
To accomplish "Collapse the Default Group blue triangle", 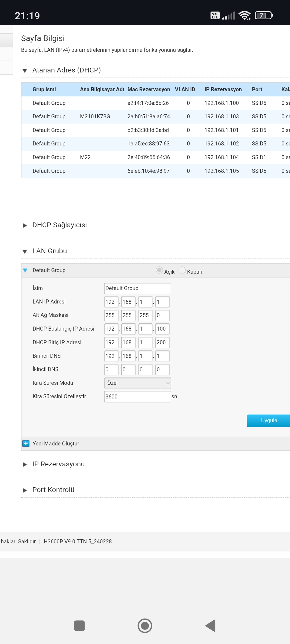I will point(25,270).
